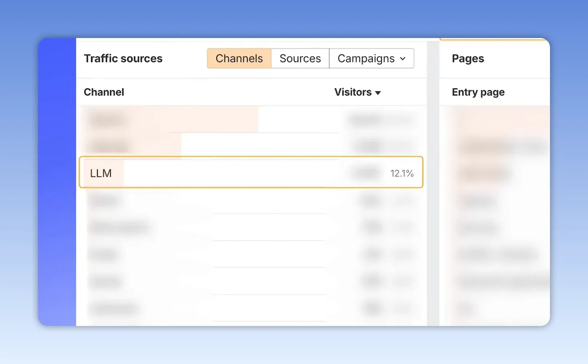Select the LLM channel row
The height and width of the screenshot is (364, 588).
pos(251,172)
